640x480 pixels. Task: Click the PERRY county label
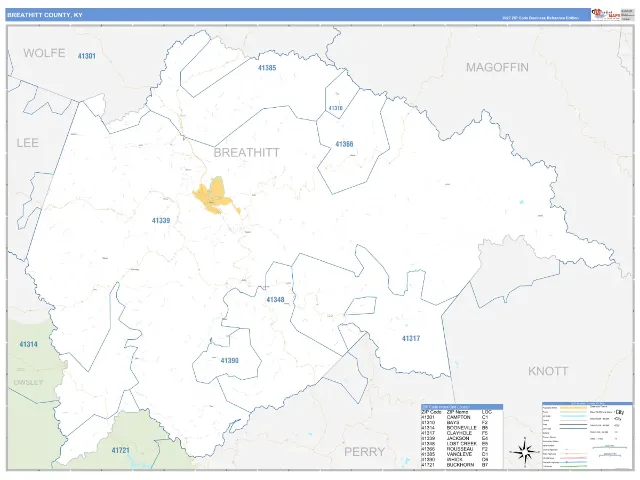coord(364,452)
